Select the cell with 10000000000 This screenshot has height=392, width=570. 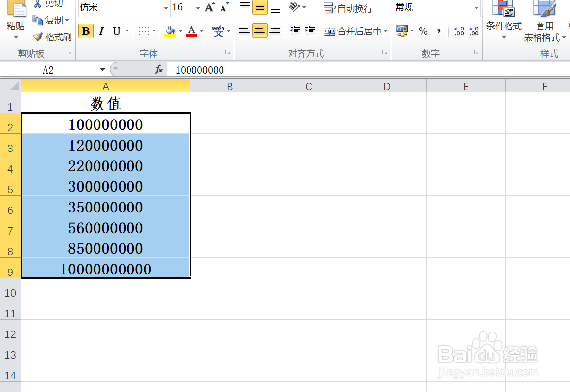[x=106, y=269]
